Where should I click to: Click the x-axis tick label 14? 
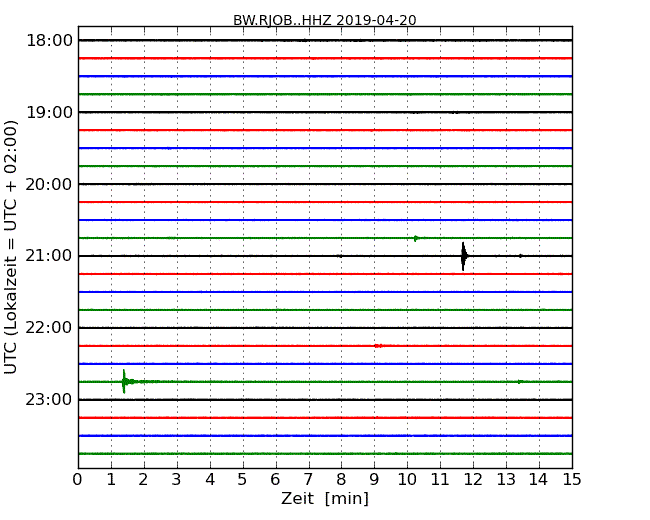[538, 480]
